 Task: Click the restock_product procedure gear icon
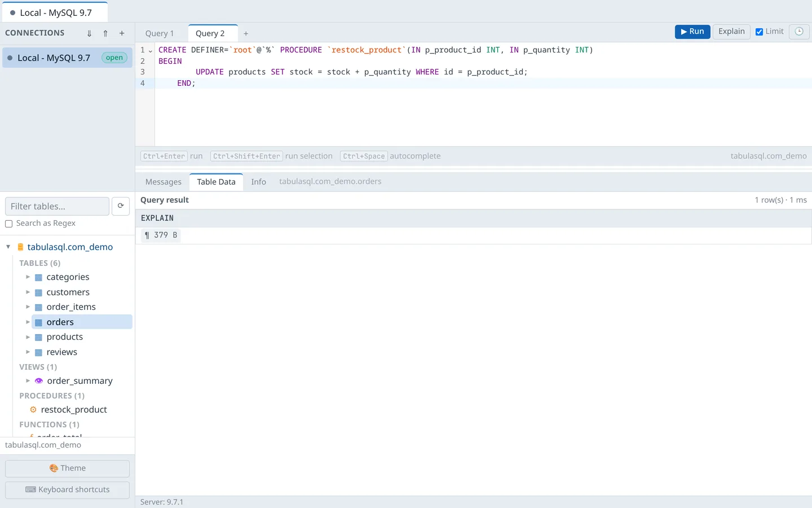tap(33, 410)
